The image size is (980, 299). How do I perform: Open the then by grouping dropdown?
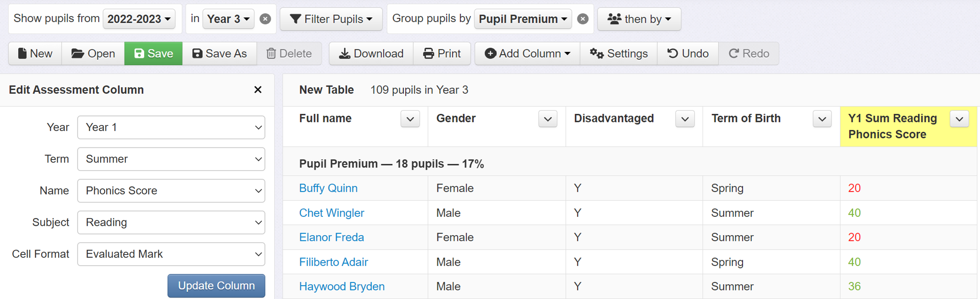(x=639, y=19)
